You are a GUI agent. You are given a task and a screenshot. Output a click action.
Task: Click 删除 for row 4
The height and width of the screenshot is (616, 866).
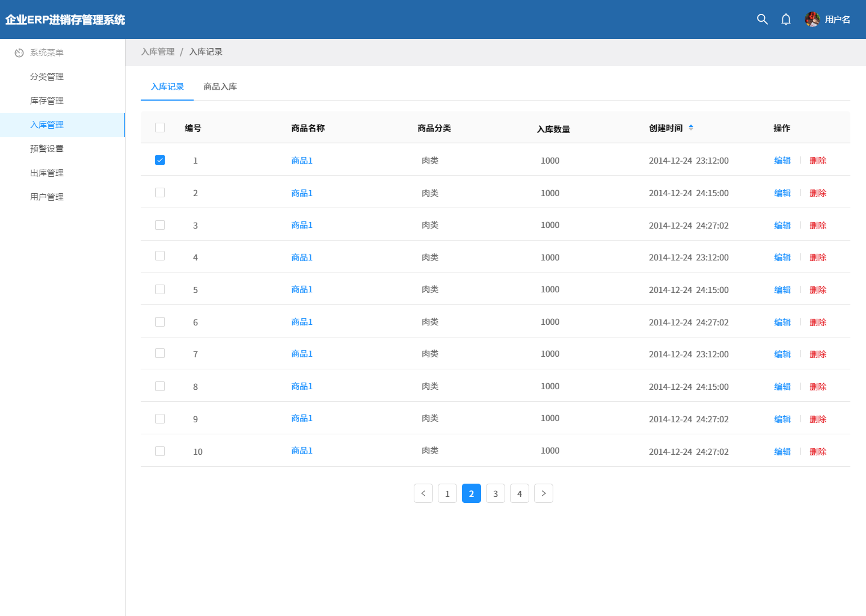click(x=818, y=257)
